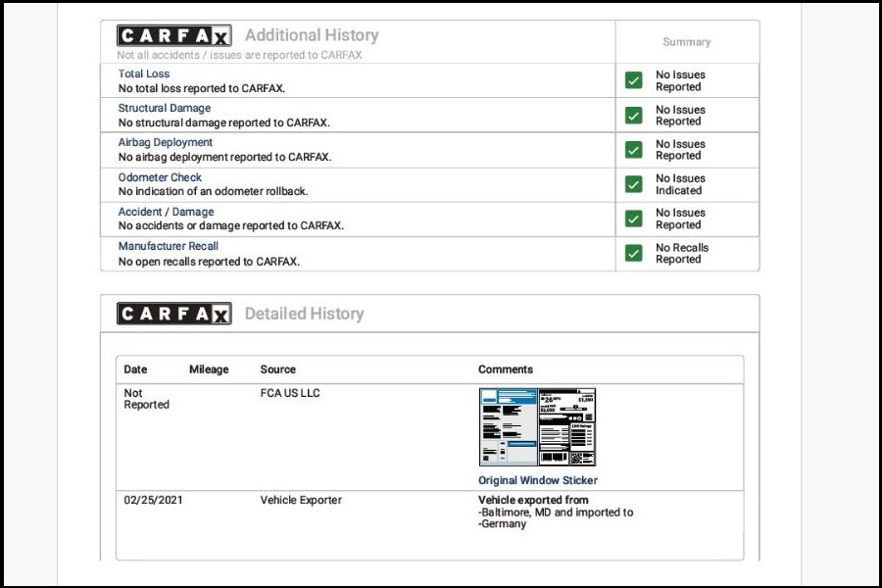882x588 pixels.
Task: Open the Total Loss link
Action: [x=144, y=74]
